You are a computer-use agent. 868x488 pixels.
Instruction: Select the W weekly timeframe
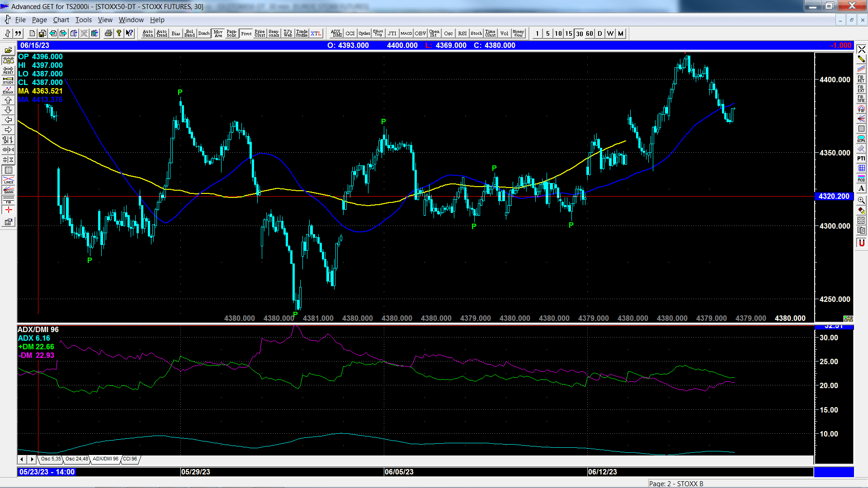coord(610,33)
